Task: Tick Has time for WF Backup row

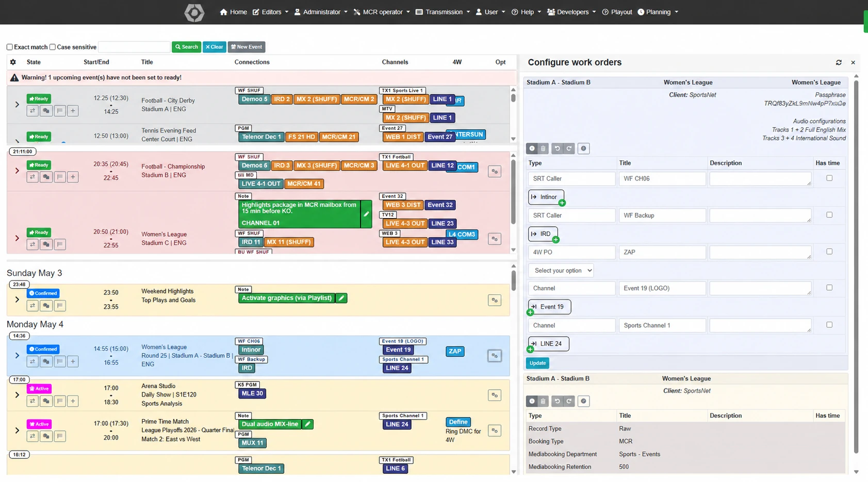Action: pos(829,214)
